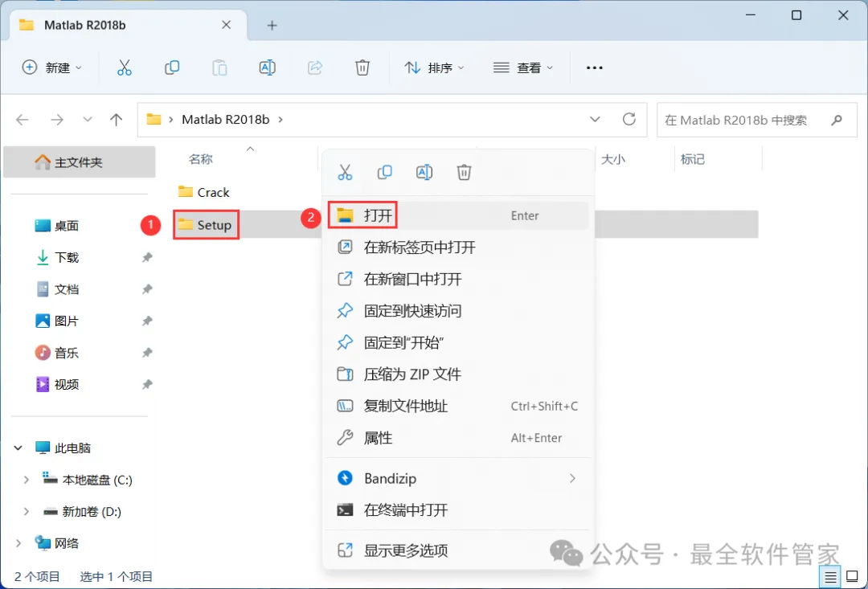This screenshot has height=589, width=868.
Task: Click the toolbar Cut scissors icon
Action: (125, 67)
